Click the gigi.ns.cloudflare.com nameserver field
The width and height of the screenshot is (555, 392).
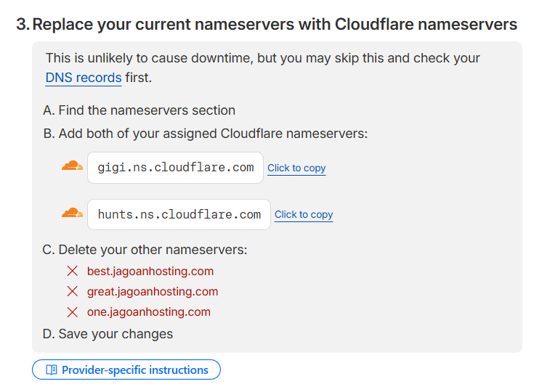tap(176, 168)
